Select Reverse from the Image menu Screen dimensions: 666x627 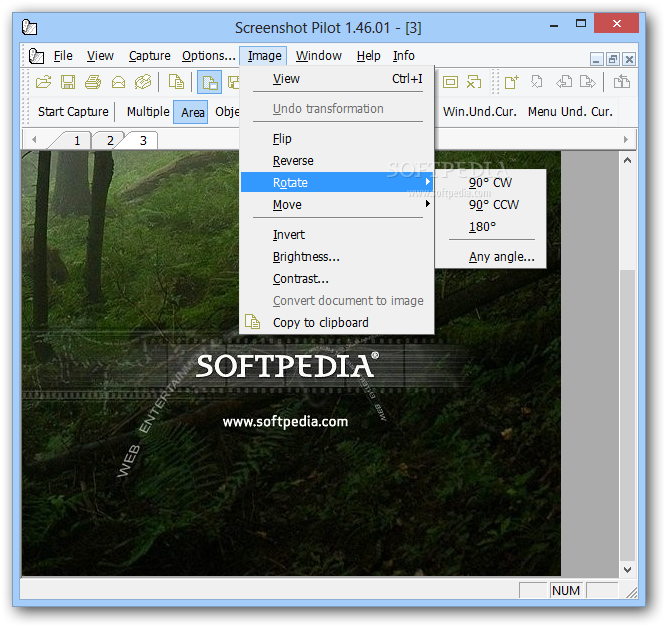(x=337, y=161)
